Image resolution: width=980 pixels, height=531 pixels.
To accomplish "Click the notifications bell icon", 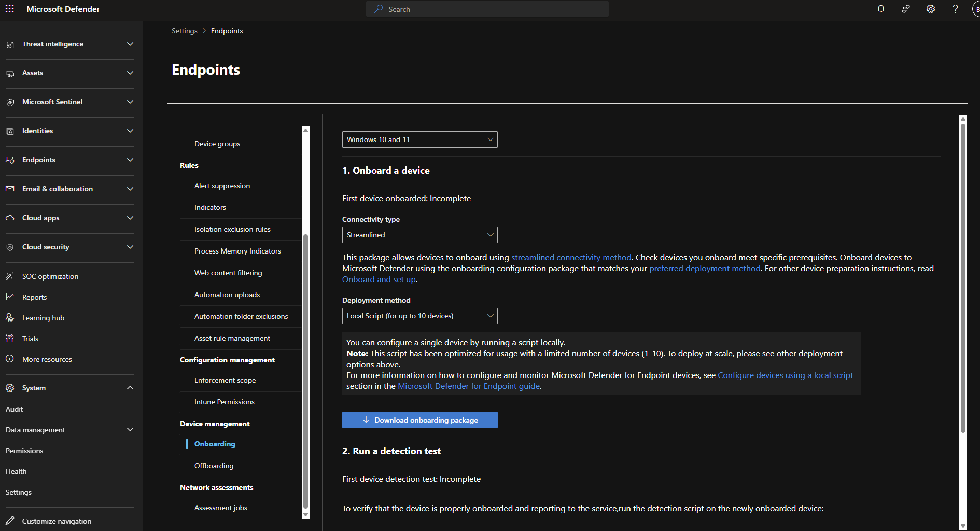I will (880, 9).
